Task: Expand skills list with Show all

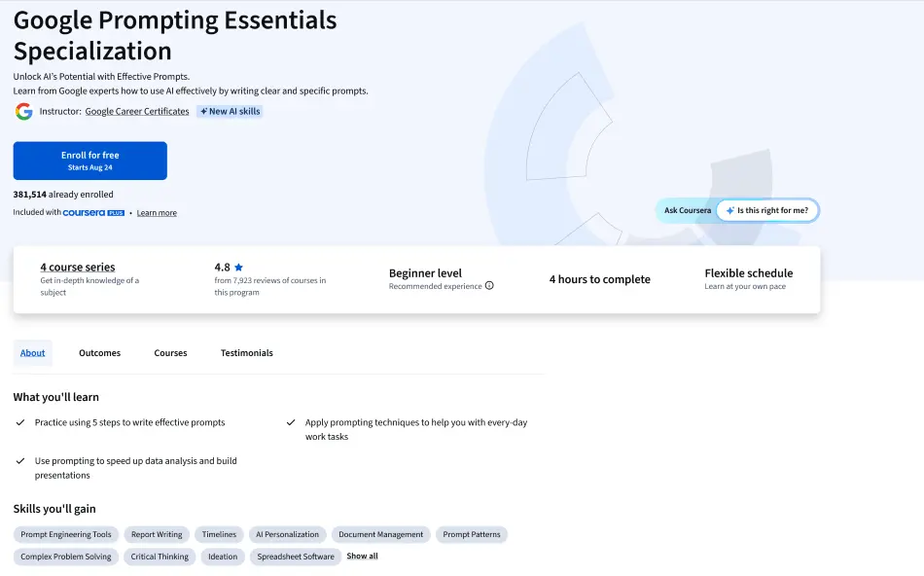Action: tap(363, 556)
